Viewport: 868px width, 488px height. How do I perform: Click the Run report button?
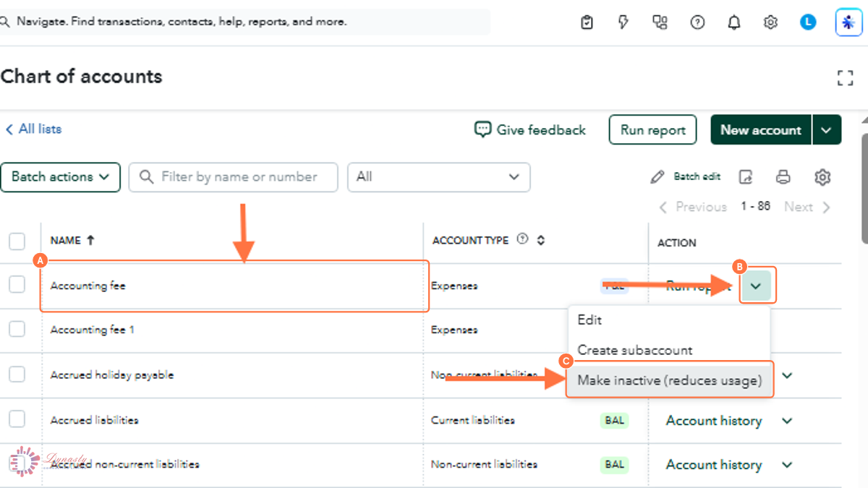[x=652, y=130]
